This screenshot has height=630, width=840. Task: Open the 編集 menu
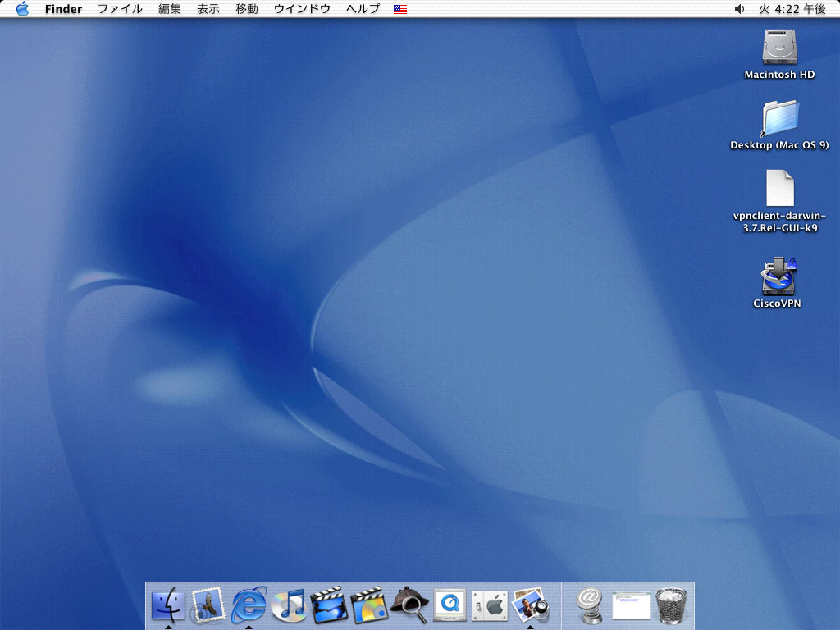[170, 9]
